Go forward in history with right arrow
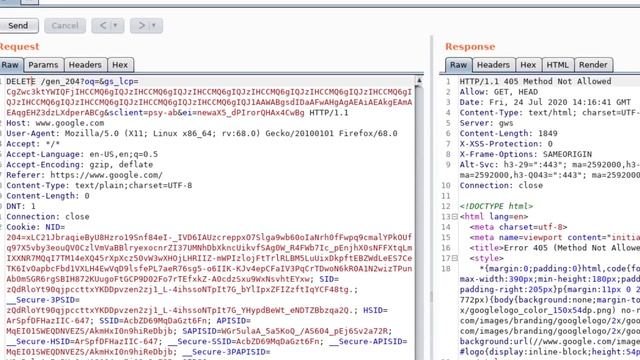Image resolution: width=640 pixels, height=360 pixels. pyautogui.click(x=141, y=26)
